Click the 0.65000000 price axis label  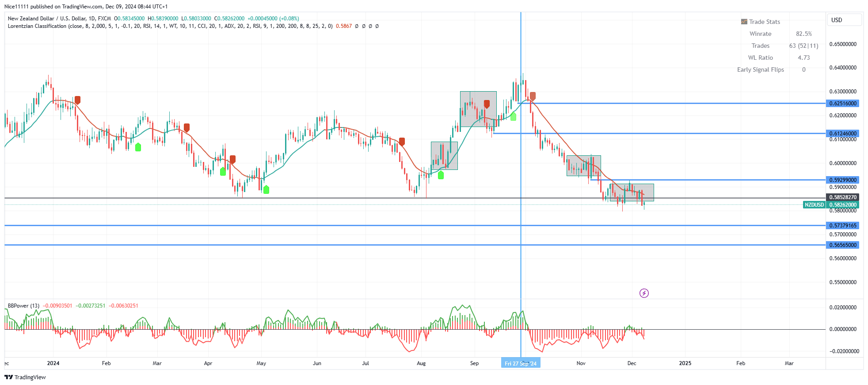tap(843, 44)
